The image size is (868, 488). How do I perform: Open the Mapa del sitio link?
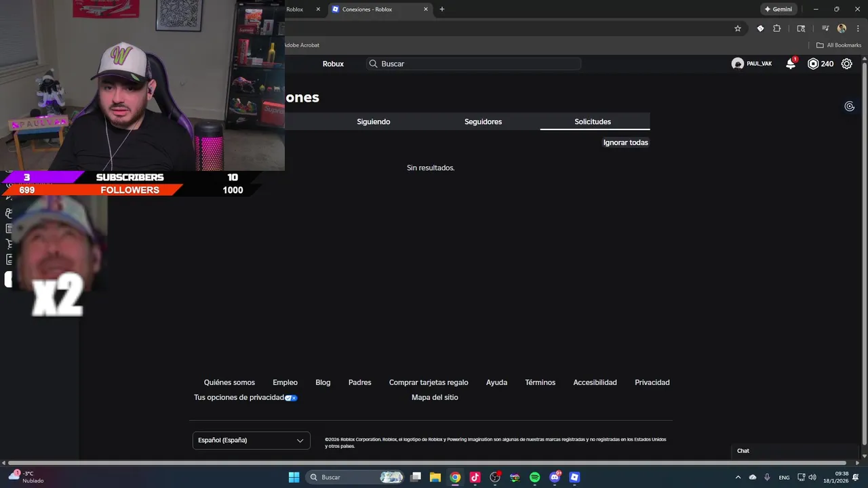(x=435, y=397)
